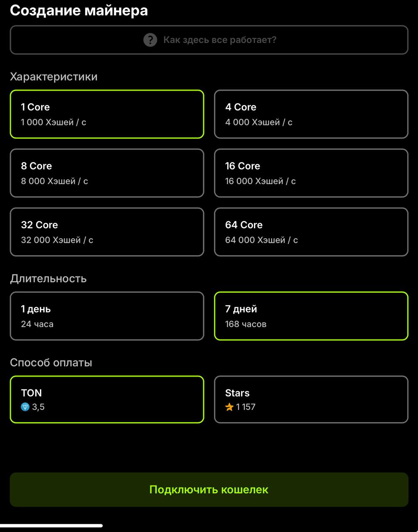Set duration to 1 день

click(107, 316)
